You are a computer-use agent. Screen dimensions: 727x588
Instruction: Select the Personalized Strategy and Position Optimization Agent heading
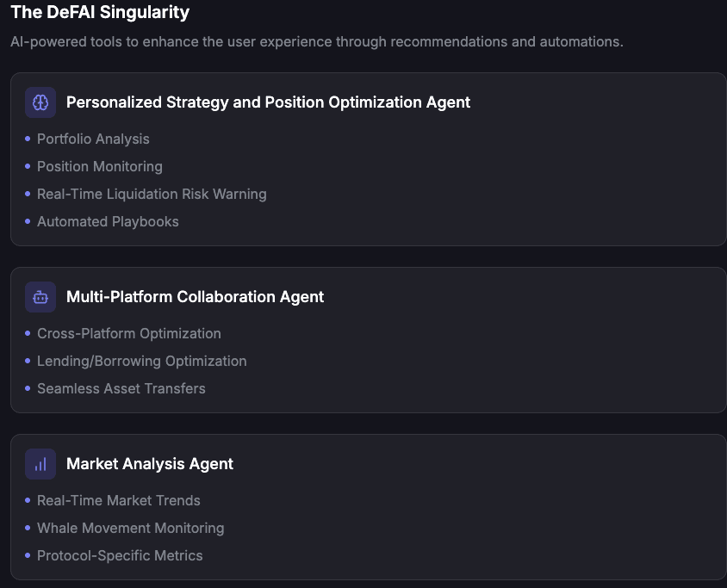(268, 102)
